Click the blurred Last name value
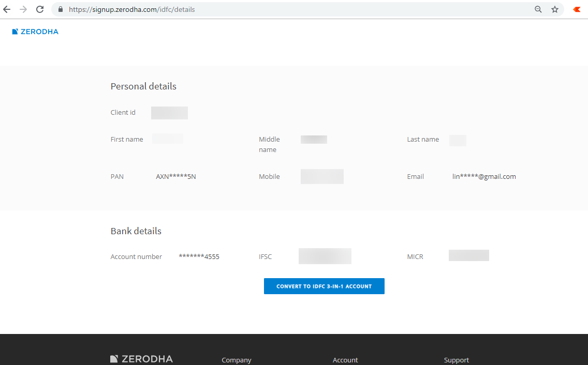 [x=458, y=141]
